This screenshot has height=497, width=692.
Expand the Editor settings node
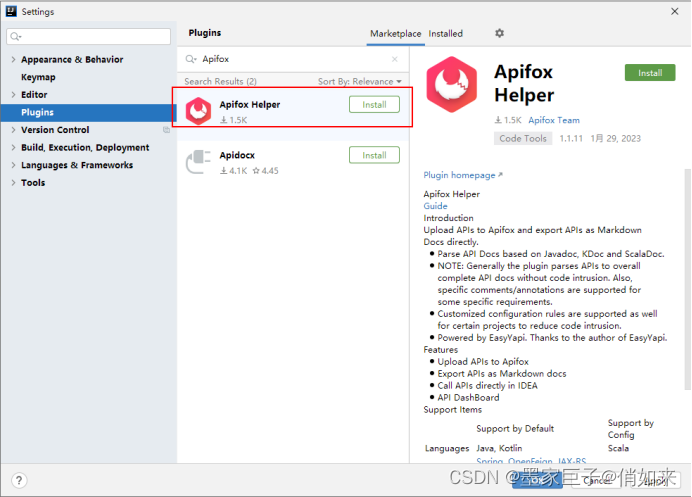(x=13, y=94)
